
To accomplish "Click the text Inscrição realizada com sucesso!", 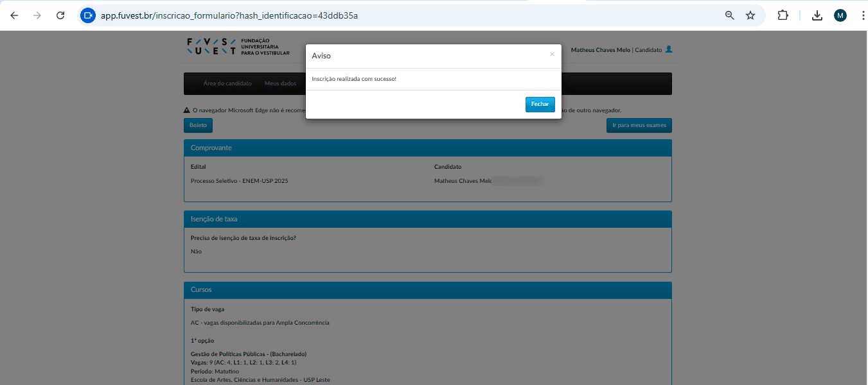I will pos(354,79).
